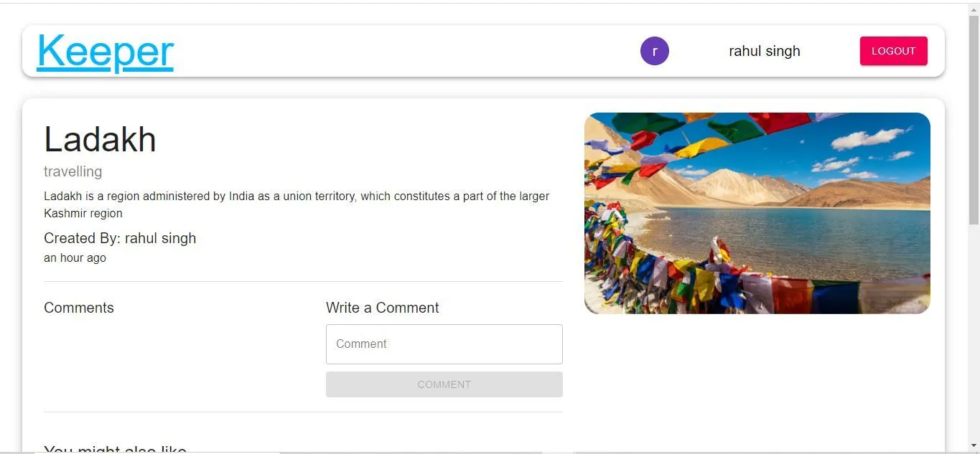This screenshot has width=980, height=454.
Task: Click the vertical scrollbar up arrow
Action: tap(974, 9)
